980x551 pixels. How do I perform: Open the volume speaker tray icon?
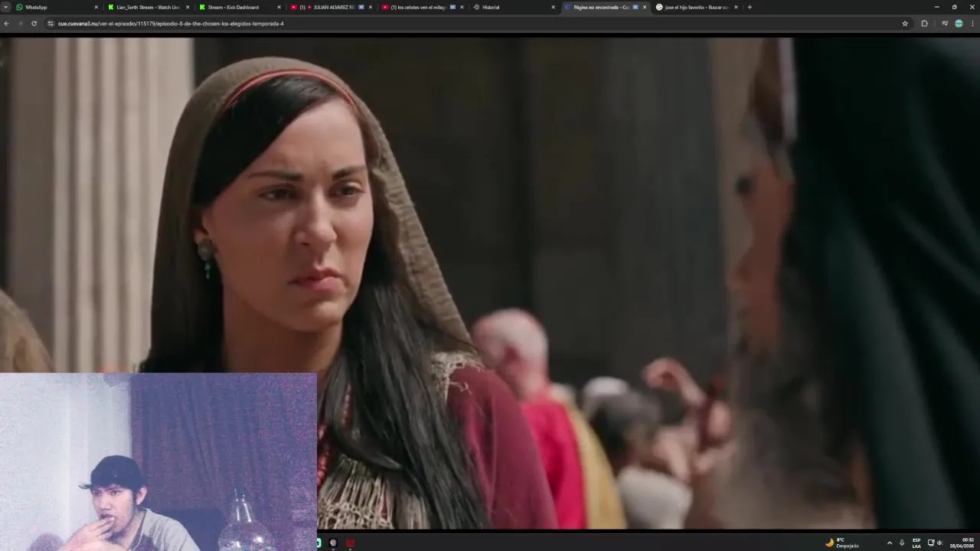pyautogui.click(x=939, y=543)
